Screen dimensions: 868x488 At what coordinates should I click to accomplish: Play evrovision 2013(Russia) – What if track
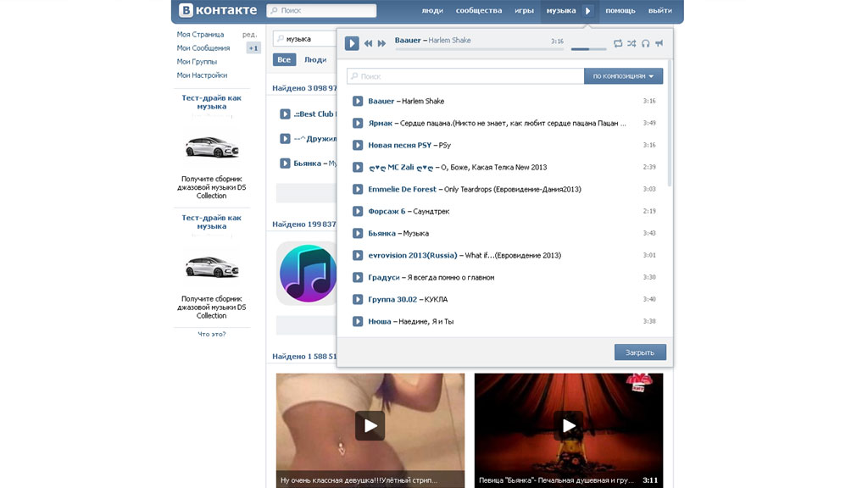pos(358,255)
